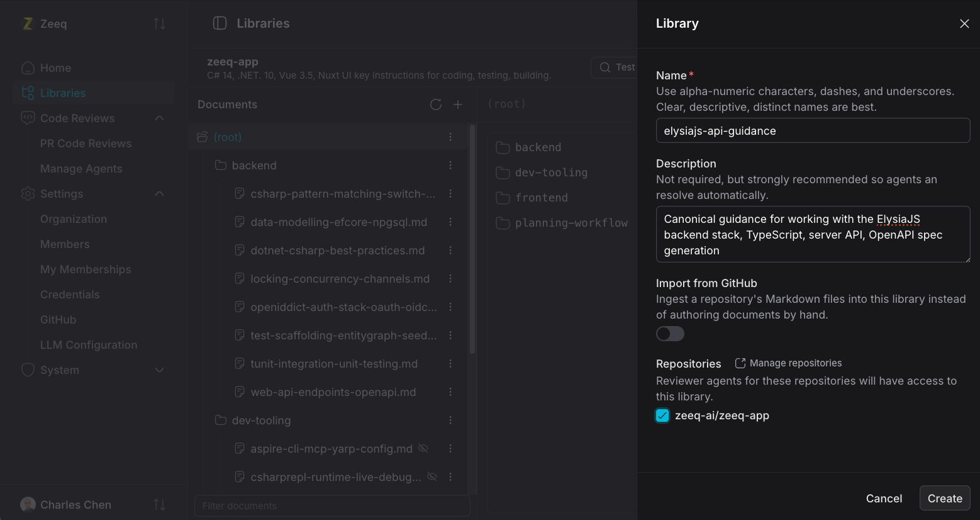980x520 pixels.
Task: Close the Library panel
Action: [x=964, y=23]
